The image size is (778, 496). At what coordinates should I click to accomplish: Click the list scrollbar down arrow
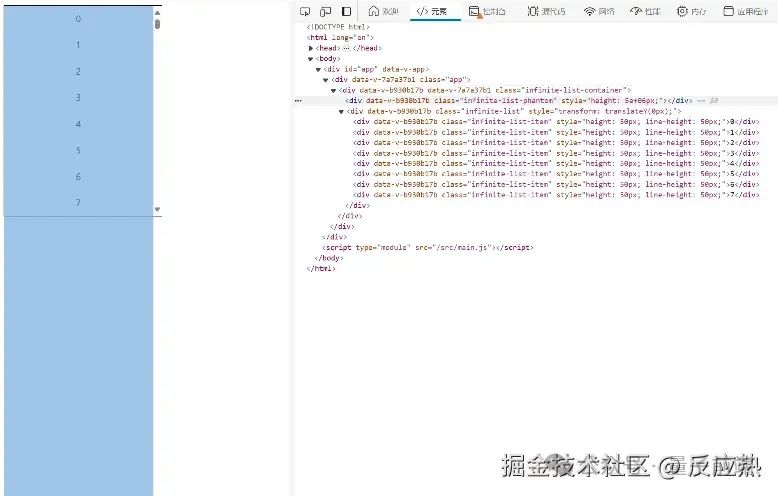click(157, 209)
